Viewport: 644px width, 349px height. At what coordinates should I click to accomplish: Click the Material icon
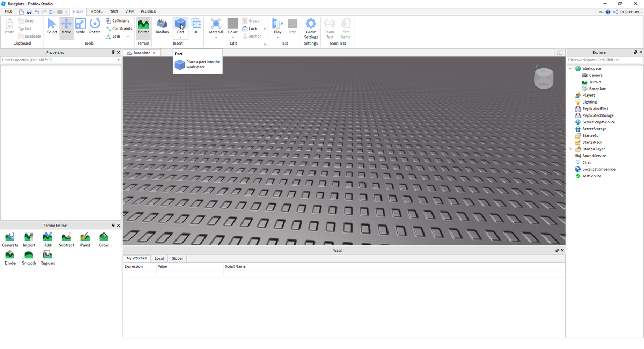pyautogui.click(x=216, y=24)
